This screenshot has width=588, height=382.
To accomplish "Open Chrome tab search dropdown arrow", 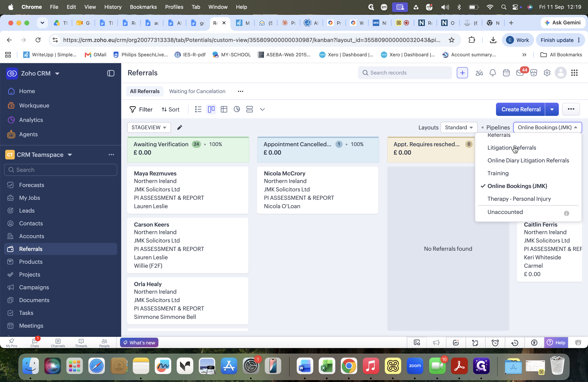I will (42, 23).
